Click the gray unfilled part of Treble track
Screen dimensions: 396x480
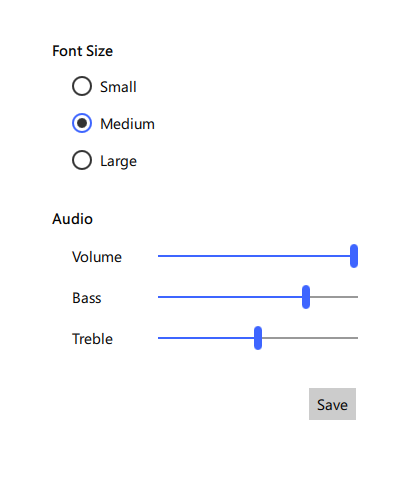tap(310, 338)
